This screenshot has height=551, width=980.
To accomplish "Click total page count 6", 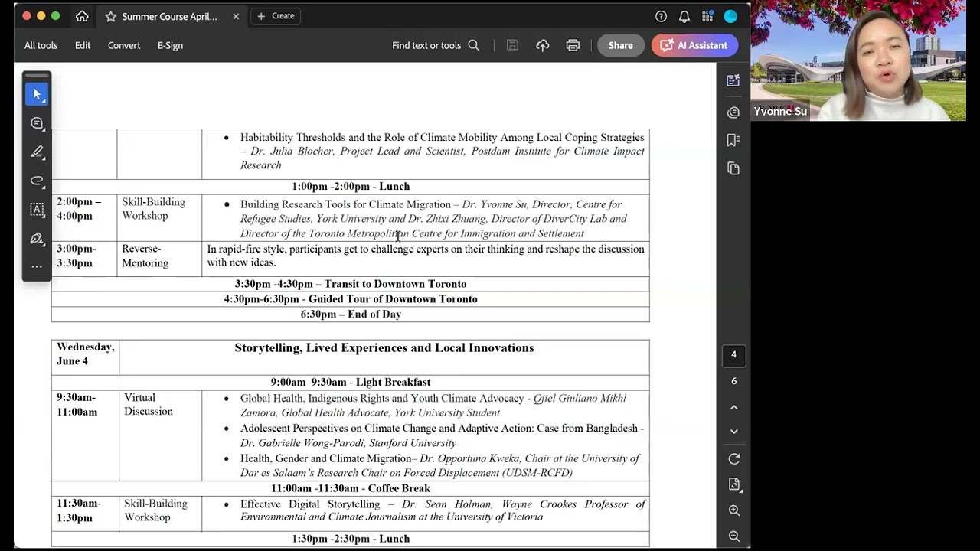I will [733, 381].
